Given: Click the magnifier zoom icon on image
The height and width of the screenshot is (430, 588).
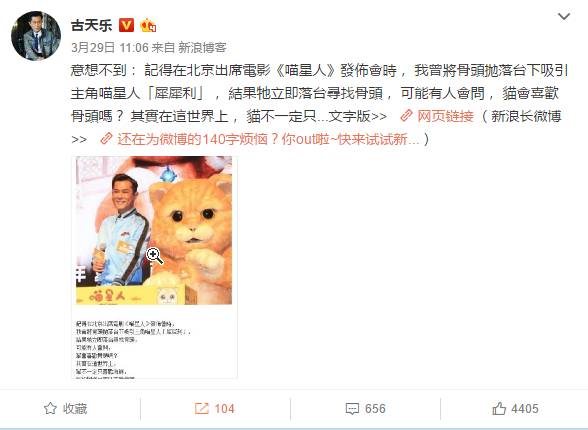Looking at the screenshot, I should (154, 256).
